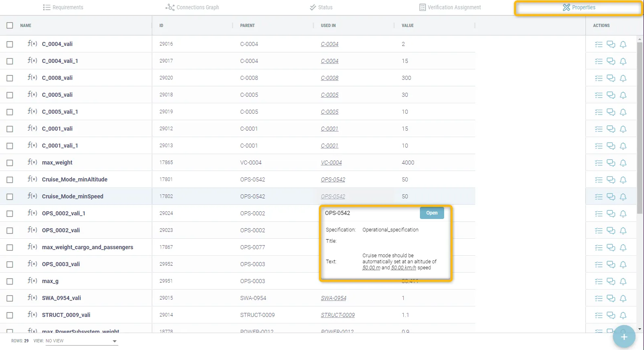Screen dimensions: 644x350
Task: Open checklist icon for OPS_0002_vali row
Action: (598, 231)
